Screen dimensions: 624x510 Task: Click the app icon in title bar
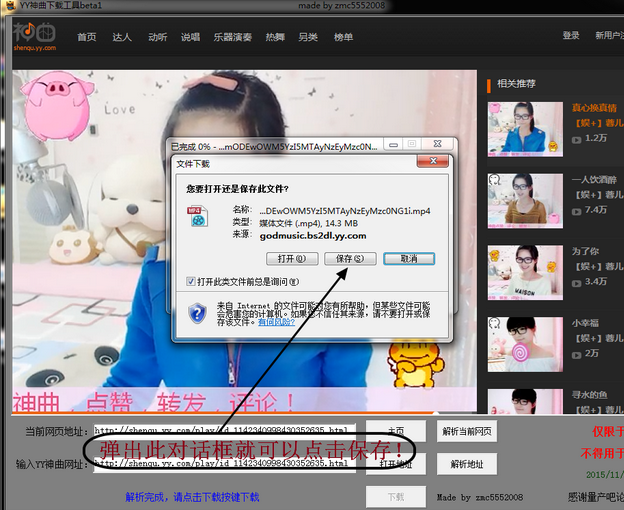(x=12, y=6)
